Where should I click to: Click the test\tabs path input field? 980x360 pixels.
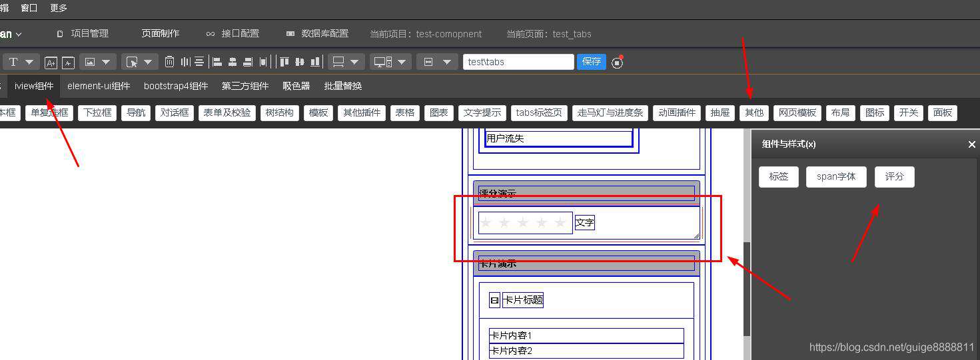pyautogui.click(x=518, y=62)
